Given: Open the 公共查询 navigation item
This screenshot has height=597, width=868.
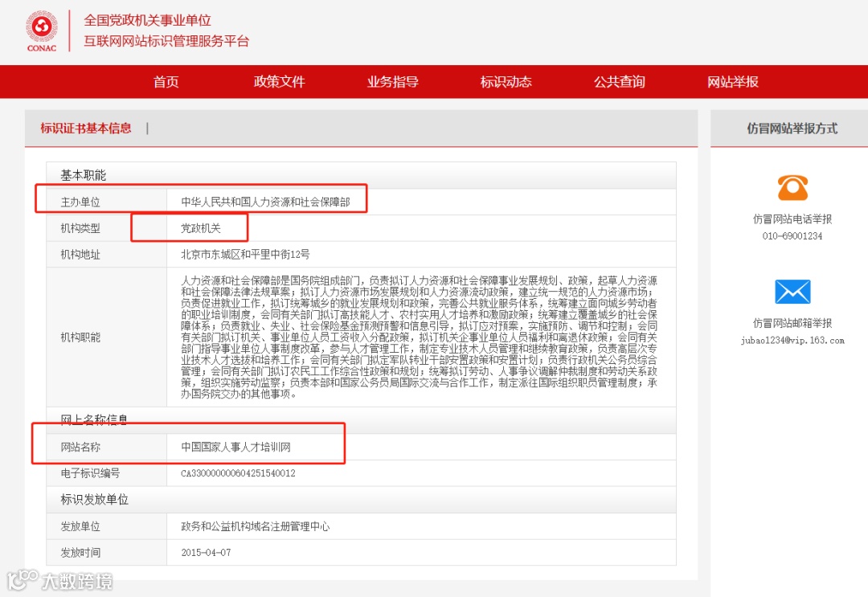Looking at the screenshot, I should pyautogui.click(x=620, y=82).
